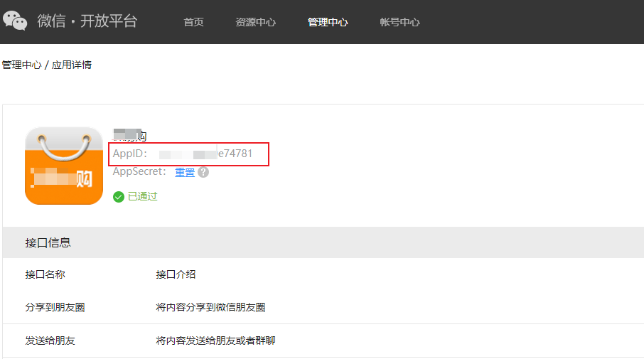Click the 将内容发送给朋友或者群聊 description

[x=215, y=341]
